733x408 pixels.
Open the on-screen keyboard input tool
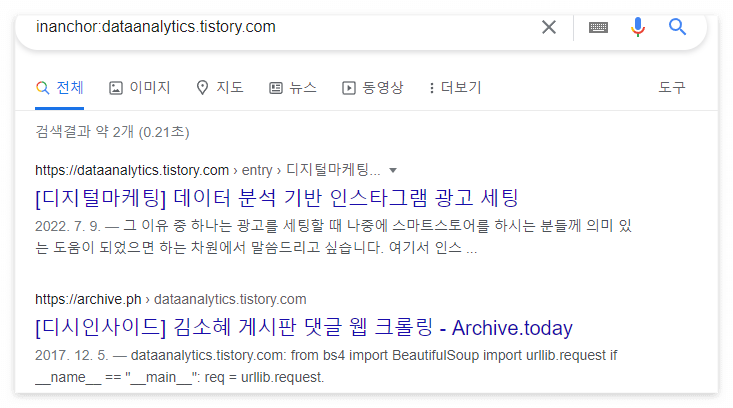coord(598,28)
